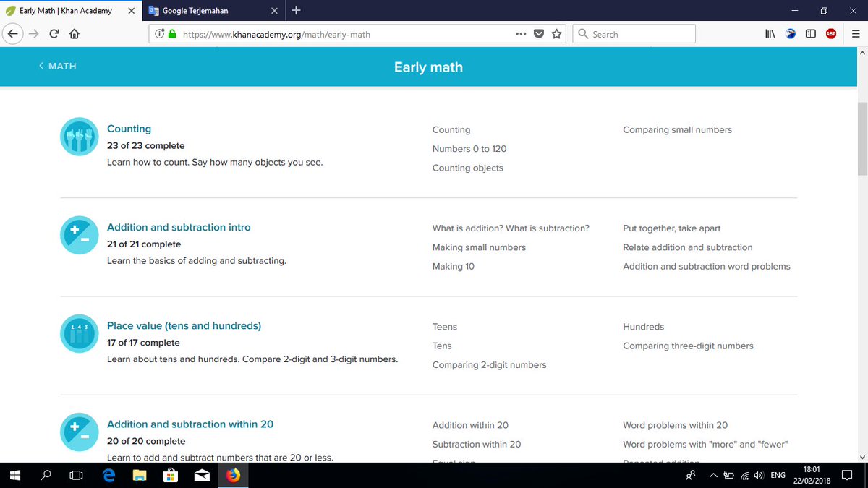Screen dimensions: 868x488
Task: Show hidden system tray icons
Action: (713, 475)
